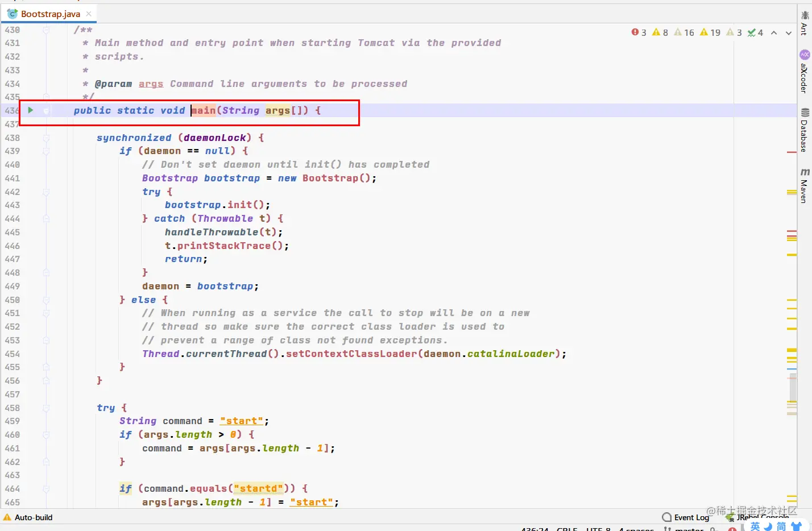Click the CRLF line separator widget

click(567, 529)
